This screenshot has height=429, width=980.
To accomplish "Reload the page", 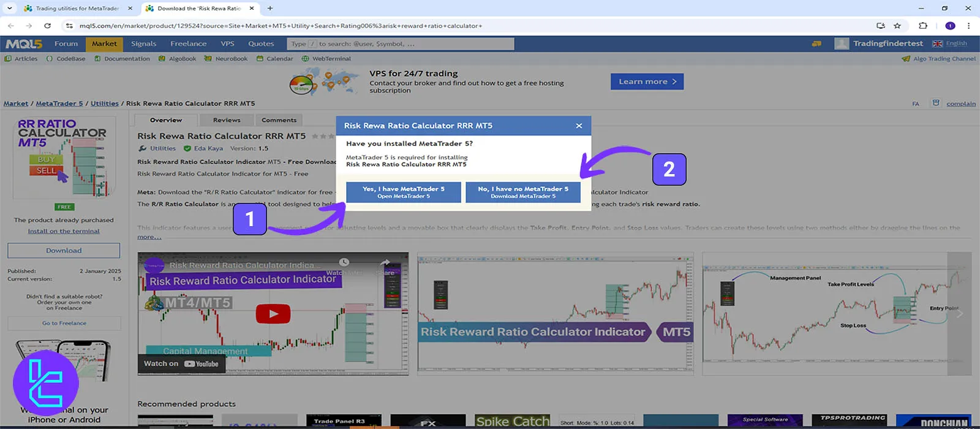I will point(47,26).
